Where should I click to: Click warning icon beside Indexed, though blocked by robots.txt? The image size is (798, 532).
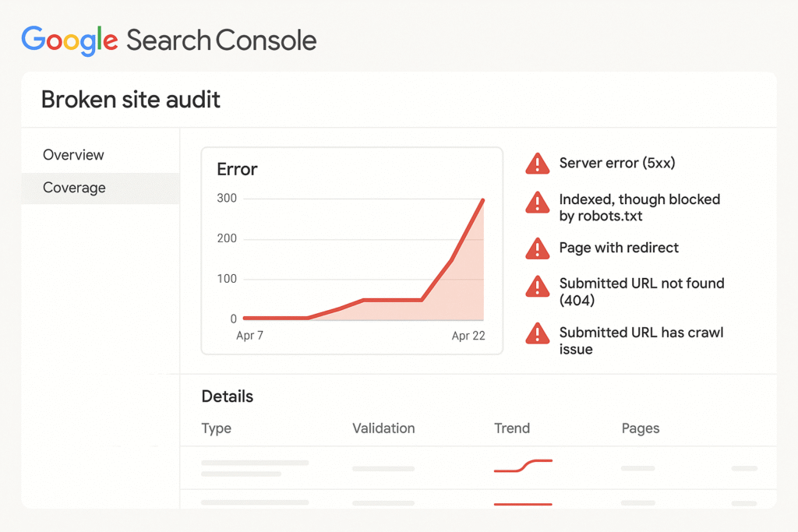pyautogui.click(x=538, y=203)
